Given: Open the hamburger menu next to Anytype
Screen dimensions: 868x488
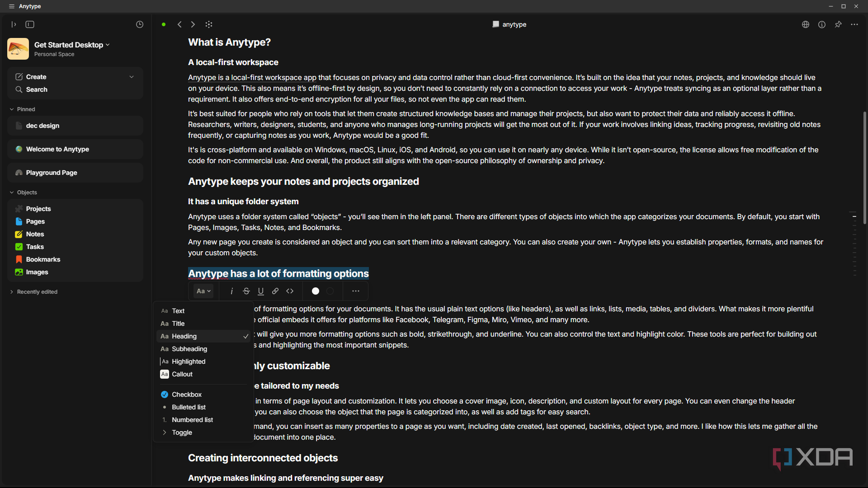Looking at the screenshot, I should pyautogui.click(x=12, y=6).
